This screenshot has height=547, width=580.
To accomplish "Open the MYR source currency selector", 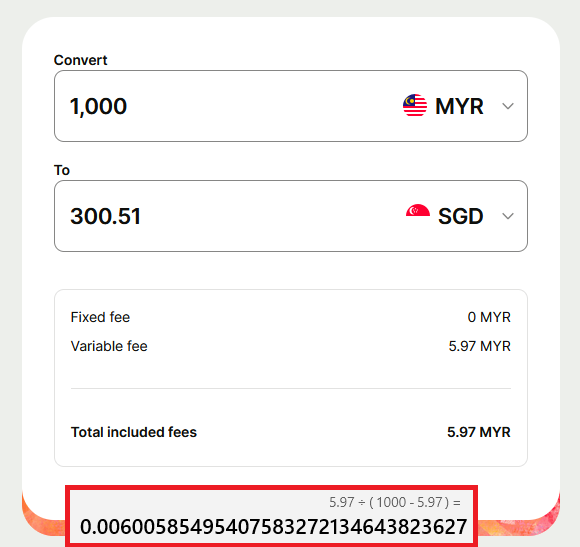I will [458, 106].
